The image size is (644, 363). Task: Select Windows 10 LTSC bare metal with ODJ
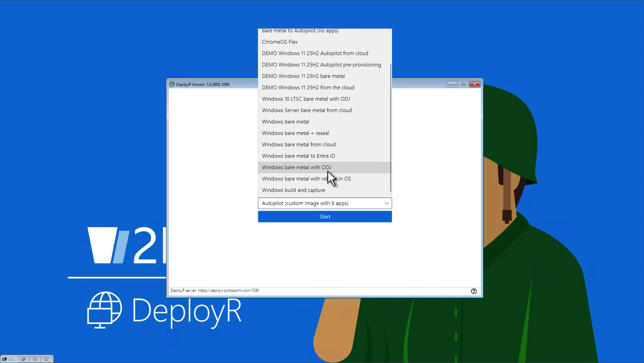tap(306, 99)
